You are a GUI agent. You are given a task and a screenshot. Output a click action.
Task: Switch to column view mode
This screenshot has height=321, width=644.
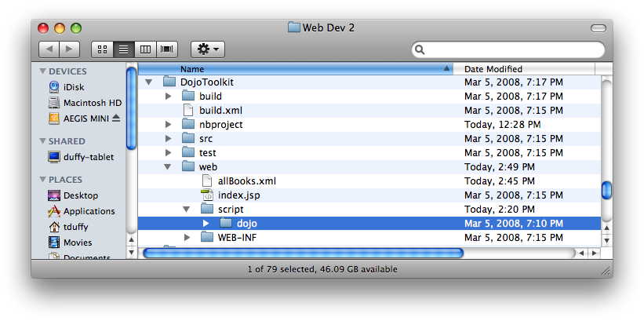click(x=145, y=49)
